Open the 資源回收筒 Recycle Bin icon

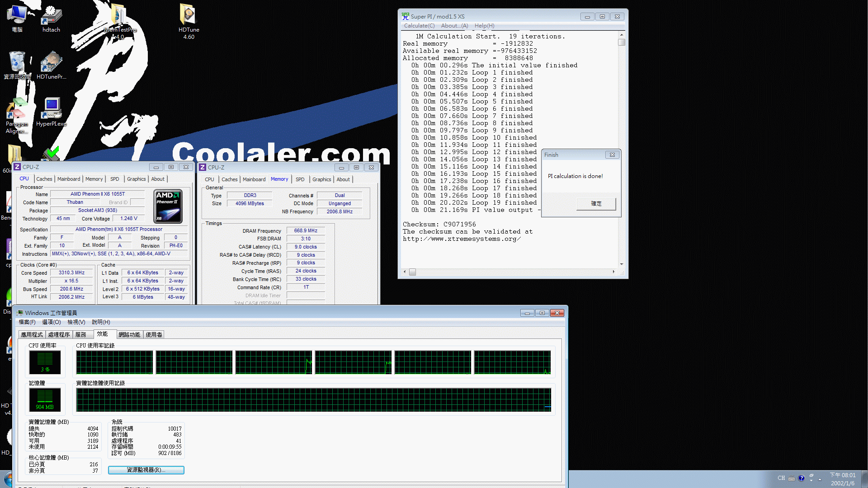[17, 65]
